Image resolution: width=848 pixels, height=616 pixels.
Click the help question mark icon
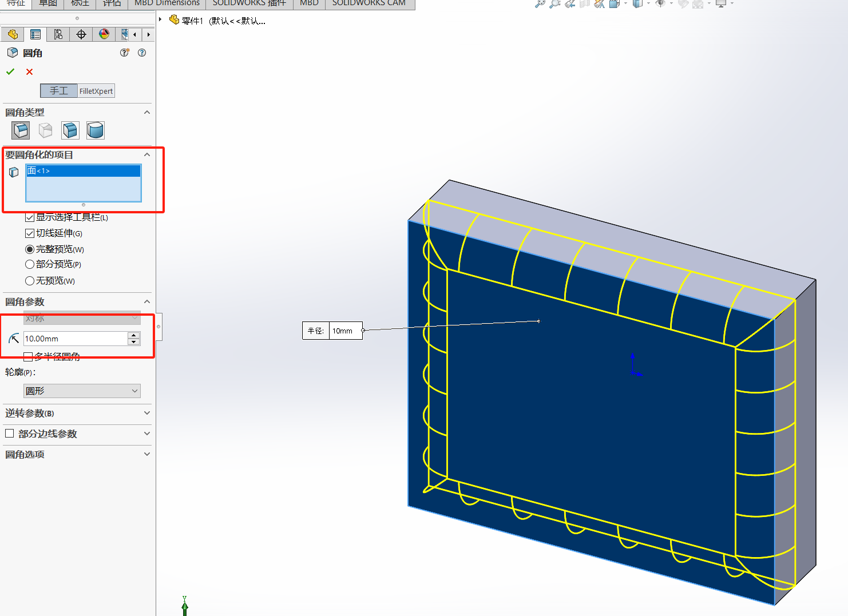pyautogui.click(x=141, y=53)
